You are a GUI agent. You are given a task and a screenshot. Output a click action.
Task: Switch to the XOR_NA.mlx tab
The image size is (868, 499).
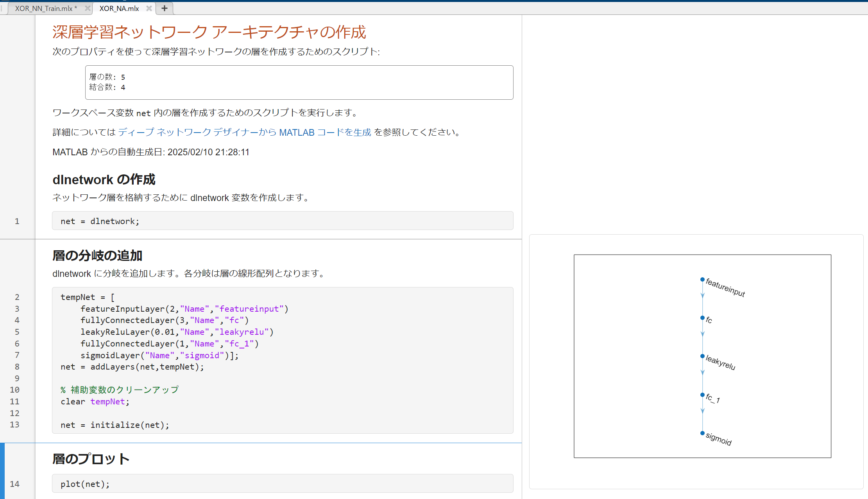click(x=118, y=8)
